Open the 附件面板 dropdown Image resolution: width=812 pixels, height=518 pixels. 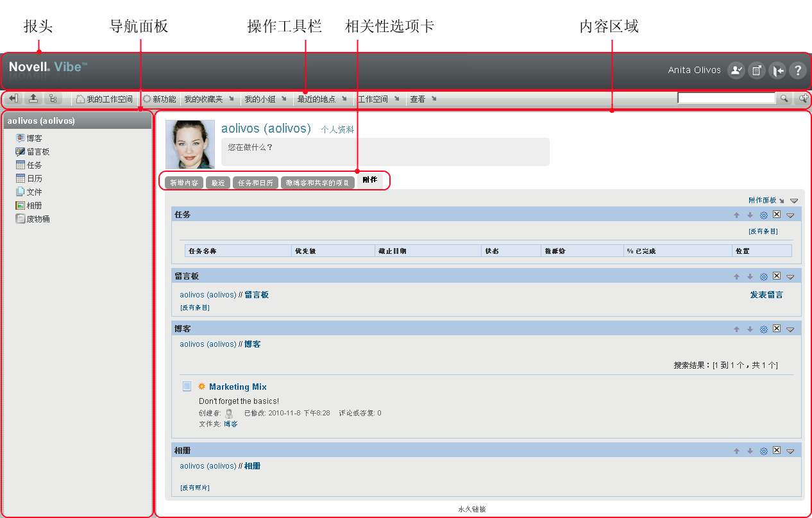tap(766, 201)
